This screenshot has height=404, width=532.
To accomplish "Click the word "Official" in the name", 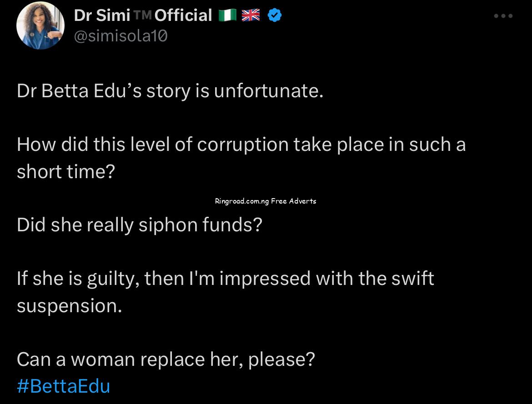I will [x=184, y=15].
